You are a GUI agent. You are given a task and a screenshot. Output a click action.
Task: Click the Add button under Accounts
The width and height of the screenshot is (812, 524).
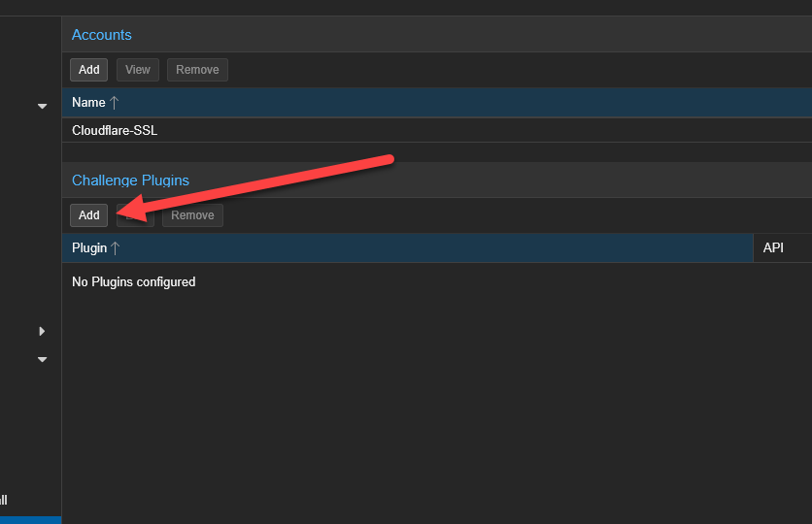88,70
